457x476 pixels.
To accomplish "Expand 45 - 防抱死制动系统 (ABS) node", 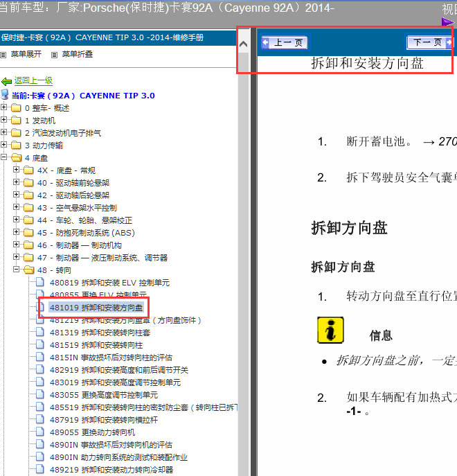I will [17, 231].
